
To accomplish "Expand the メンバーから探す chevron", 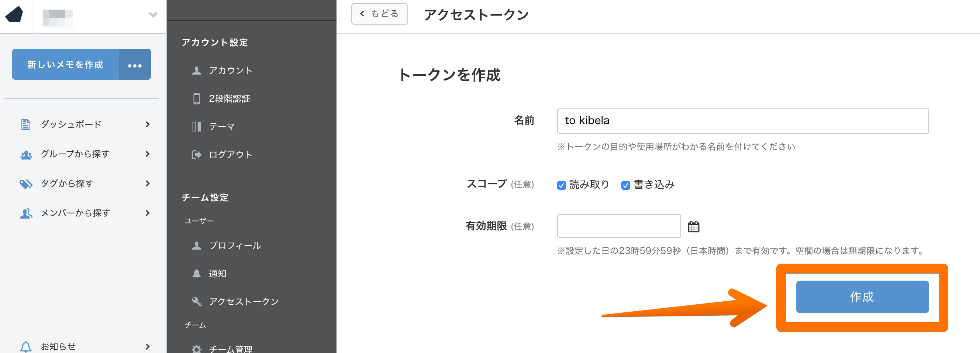I will pos(148,213).
